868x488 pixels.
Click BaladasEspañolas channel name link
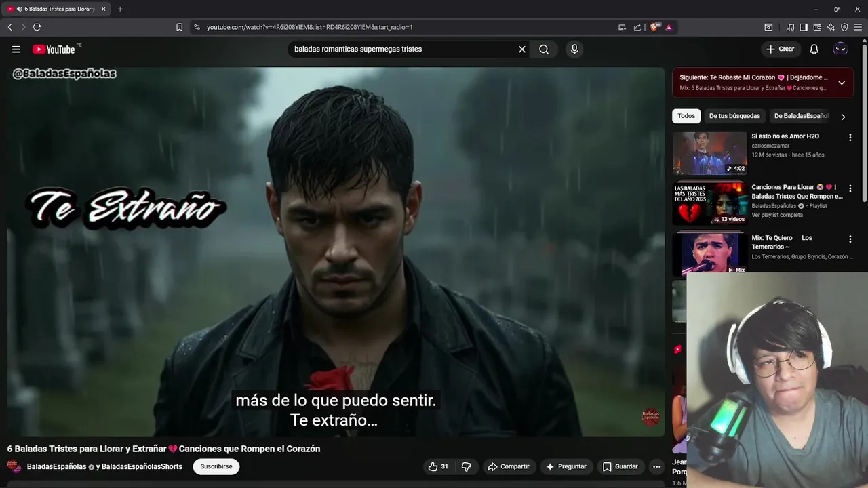pos(56,466)
